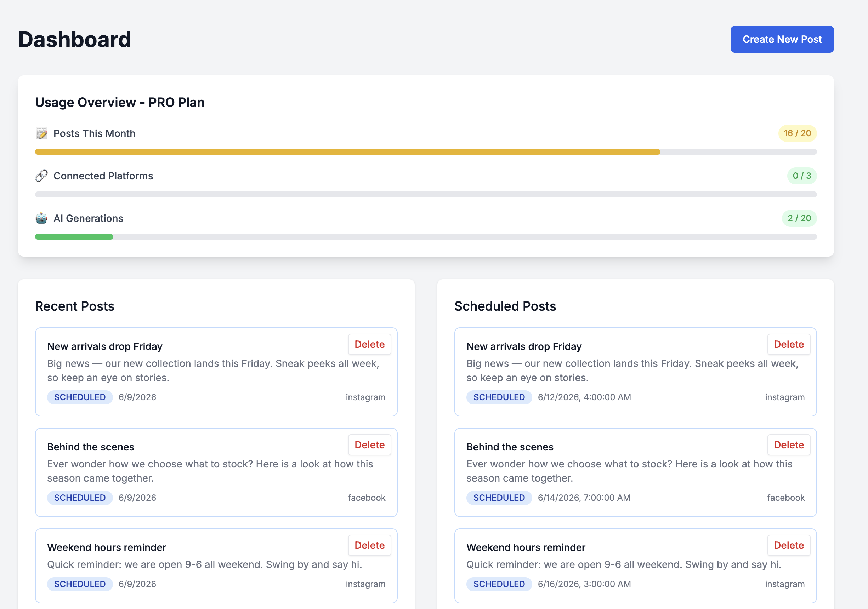The image size is (868, 609).
Task: Click the AI Generations progress bar
Action: point(426,237)
